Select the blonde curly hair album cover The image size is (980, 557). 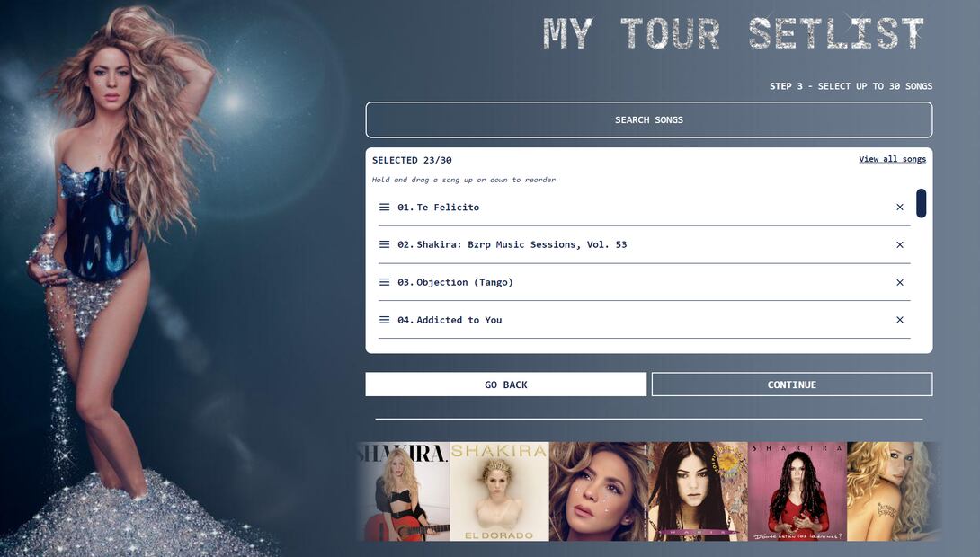(895, 491)
